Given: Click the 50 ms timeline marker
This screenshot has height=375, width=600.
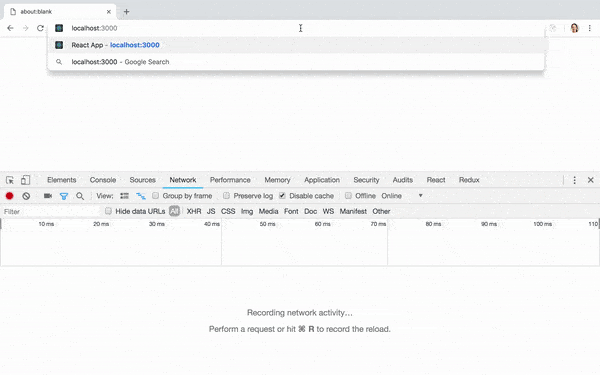Looking at the screenshot, I should click(x=267, y=224).
